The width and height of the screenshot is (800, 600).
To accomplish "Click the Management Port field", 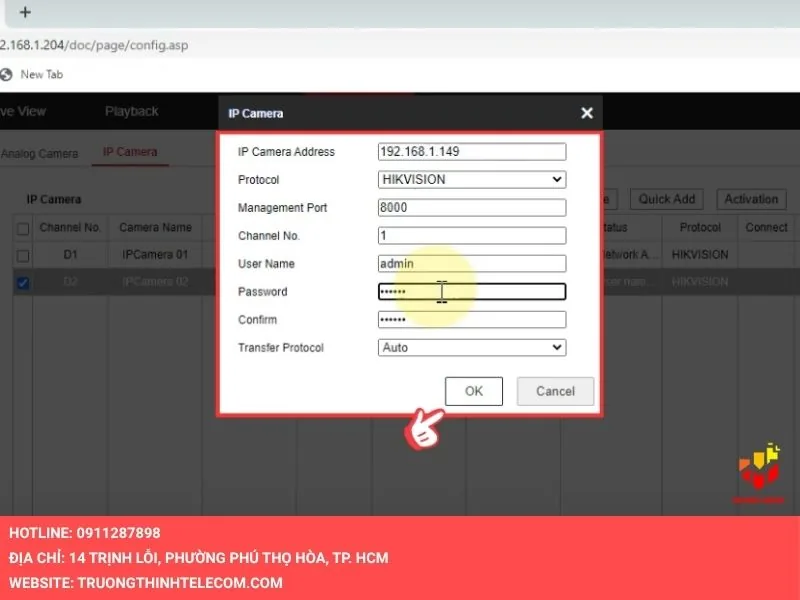I will 472,208.
